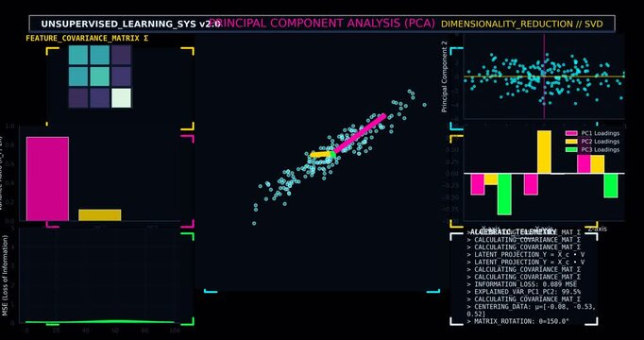The image size is (644, 340).
Task: Click the EXPLAINED_VAR_PC1_PC2: 99.5% telemetry line
Action: click(x=524, y=292)
